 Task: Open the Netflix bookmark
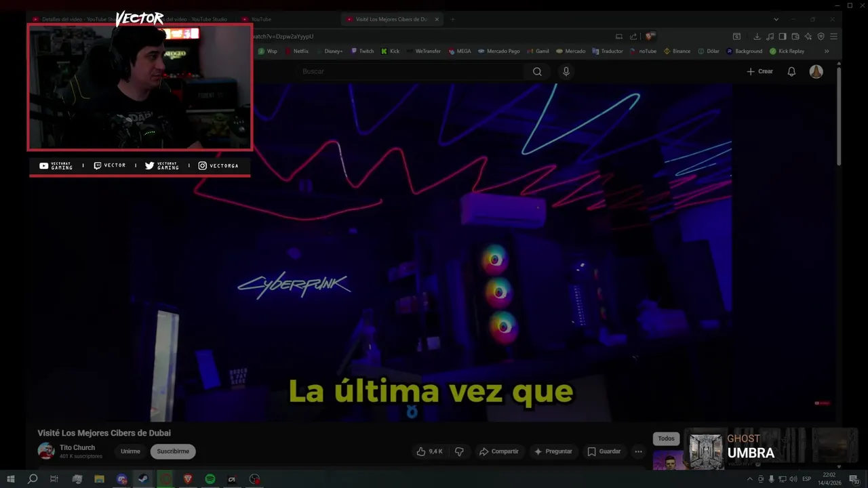click(297, 51)
